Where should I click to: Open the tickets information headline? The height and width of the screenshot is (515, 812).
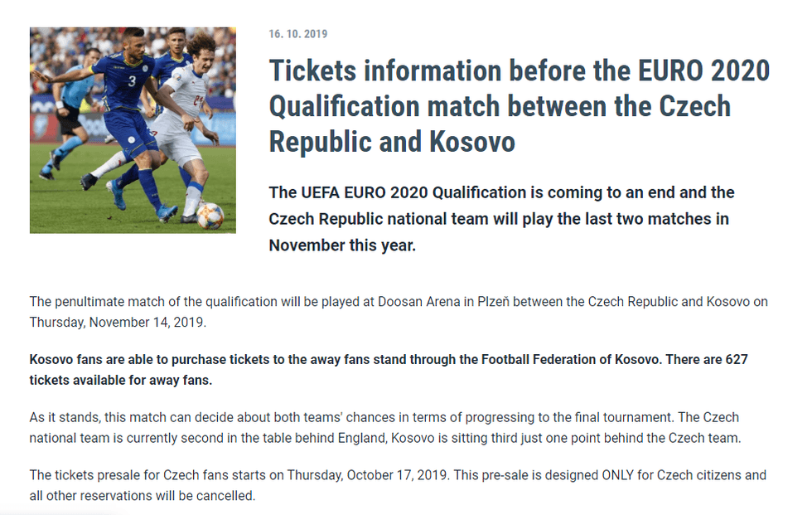click(519, 106)
